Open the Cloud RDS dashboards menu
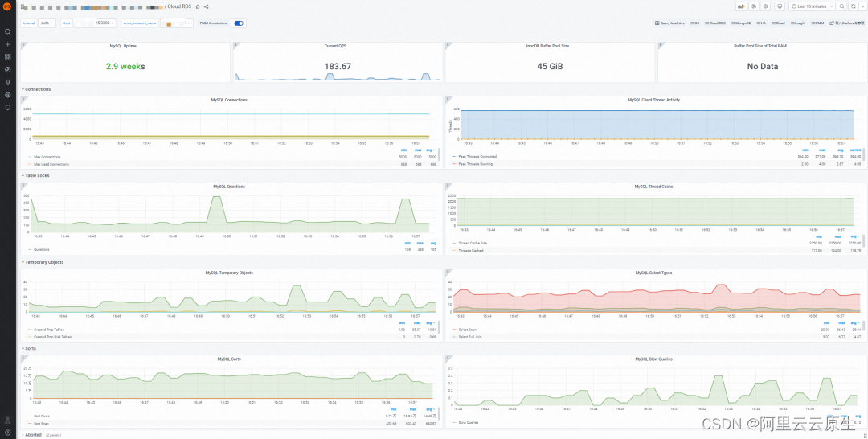The height and width of the screenshot is (439, 868). pos(715,23)
